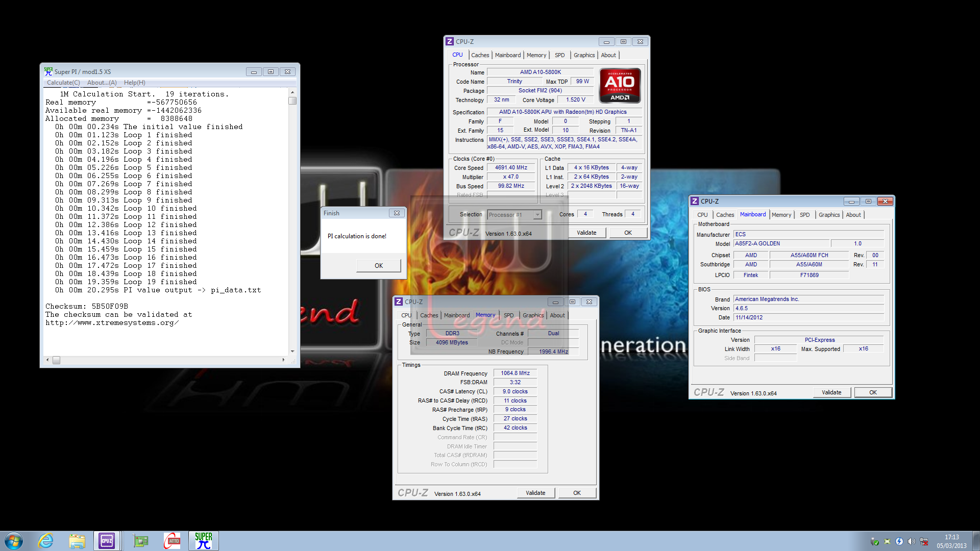The image size is (980, 551).
Task: Minimize the Super PI window
Action: (254, 72)
